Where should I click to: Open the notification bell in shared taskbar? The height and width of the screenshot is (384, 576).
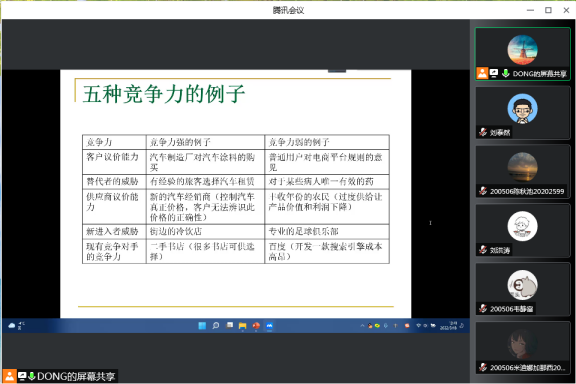click(462, 326)
